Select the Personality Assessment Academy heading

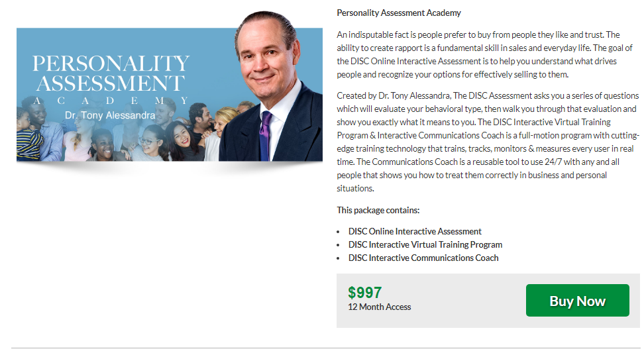tap(399, 13)
